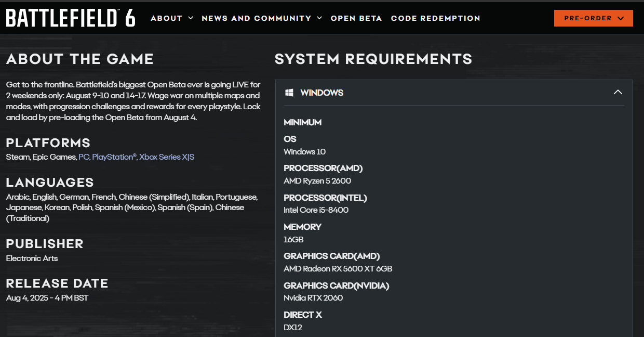The width and height of the screenshot is (644, 337).
Task: Open the About dropdown menu
Action: click(x=172, y=18)
